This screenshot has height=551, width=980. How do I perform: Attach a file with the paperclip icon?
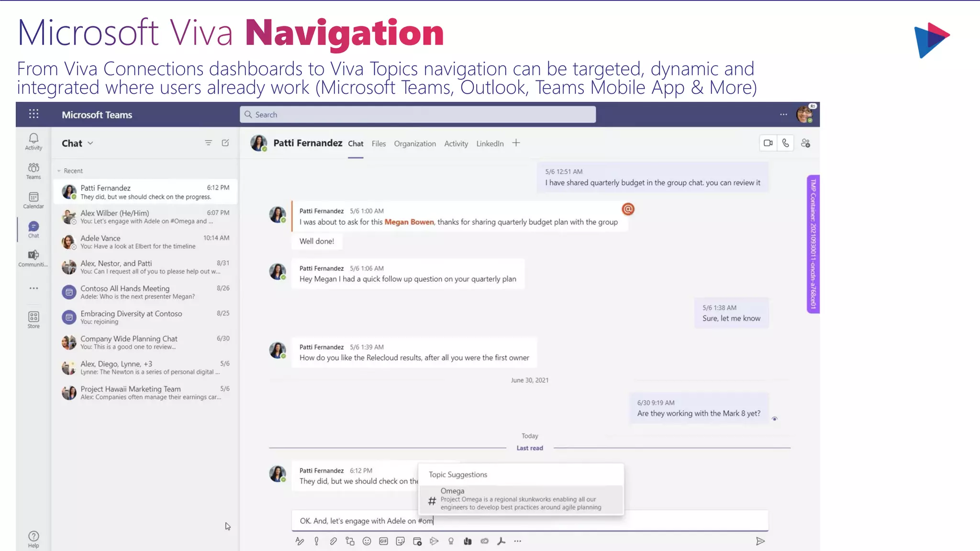(333, 541)
